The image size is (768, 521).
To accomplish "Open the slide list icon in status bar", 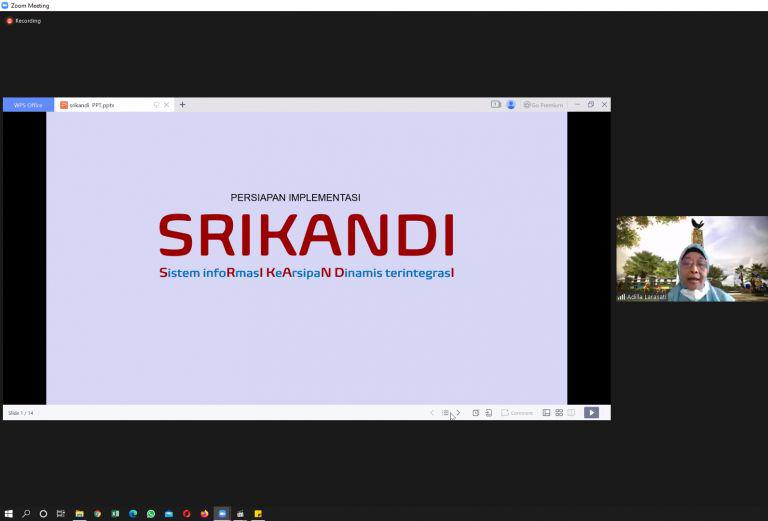I will 445,412.
